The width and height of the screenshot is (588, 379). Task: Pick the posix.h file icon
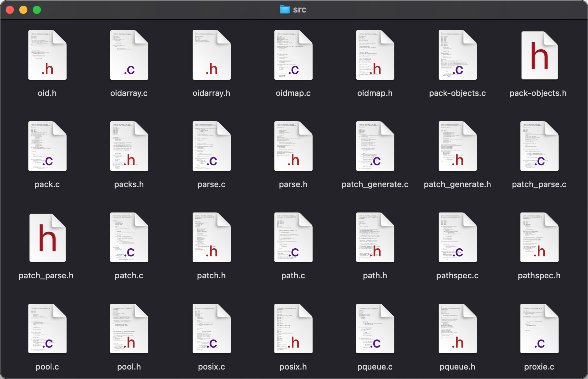point(293,329)
